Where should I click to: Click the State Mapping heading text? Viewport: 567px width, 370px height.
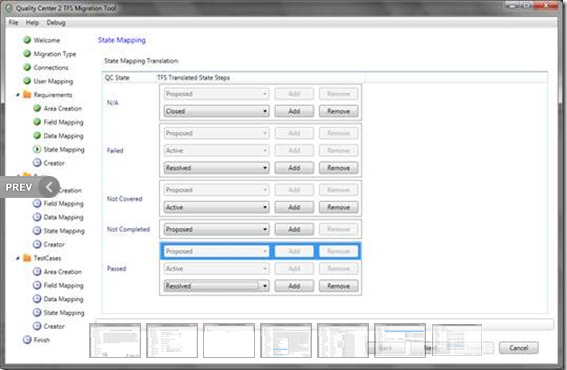[122, 40]
